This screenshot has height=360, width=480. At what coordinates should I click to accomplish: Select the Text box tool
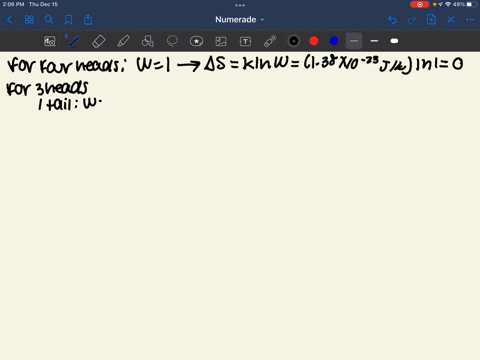245,41
